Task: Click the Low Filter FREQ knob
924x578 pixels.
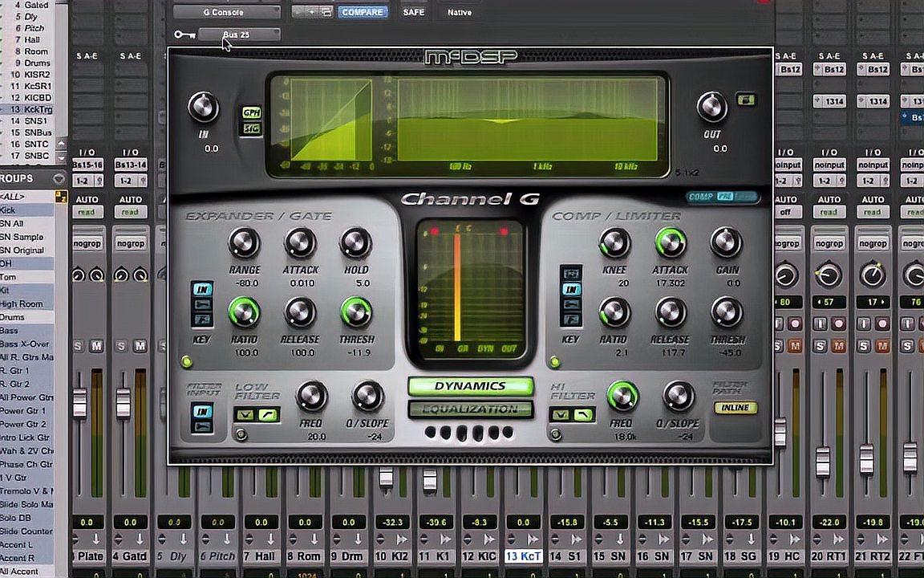Action: coord(311,396)
